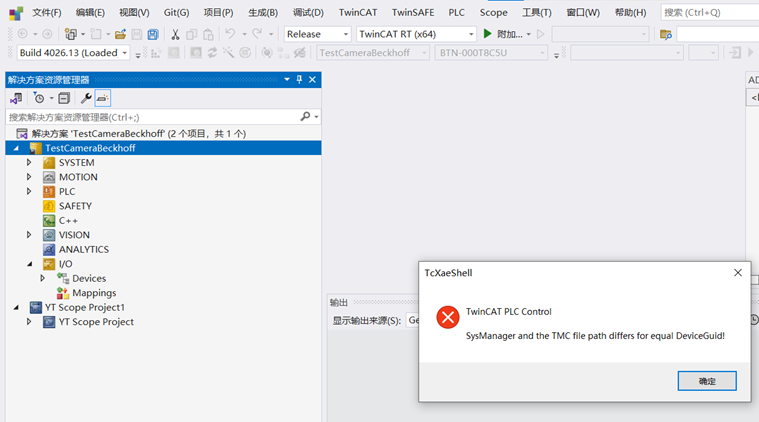Click the Cut scissors icon
Screen dimensions: 759x422
point(175,34)
